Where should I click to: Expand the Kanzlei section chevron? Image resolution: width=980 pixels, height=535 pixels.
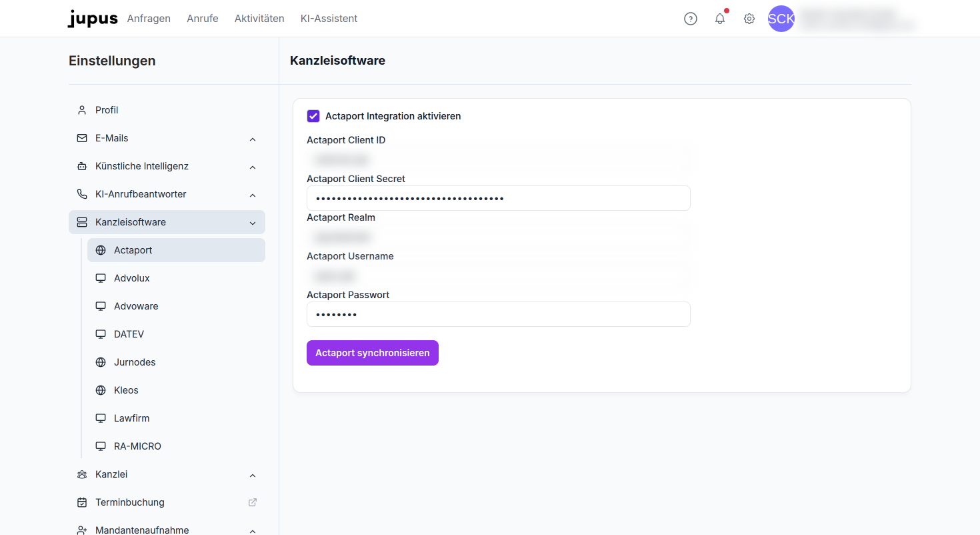[253, 475]
